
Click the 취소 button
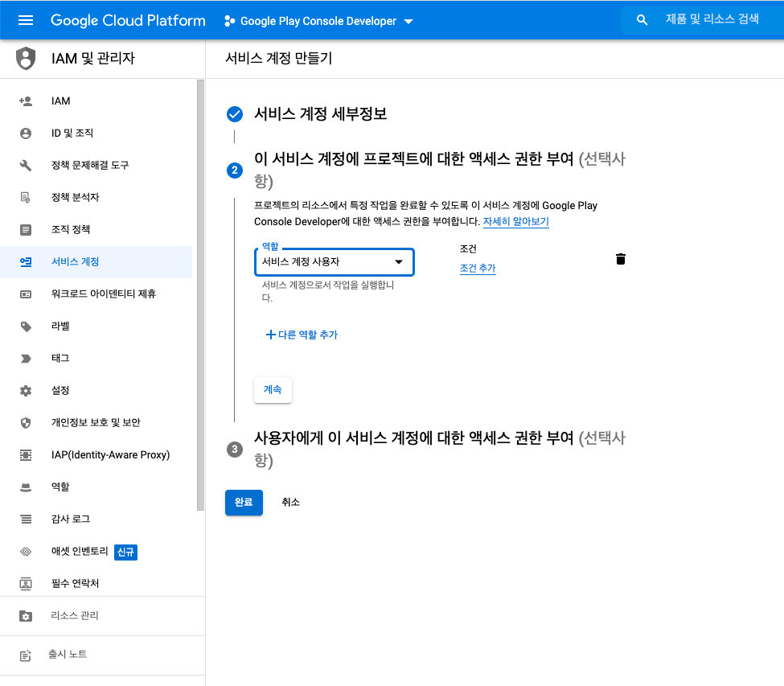(x=290, y=502)
